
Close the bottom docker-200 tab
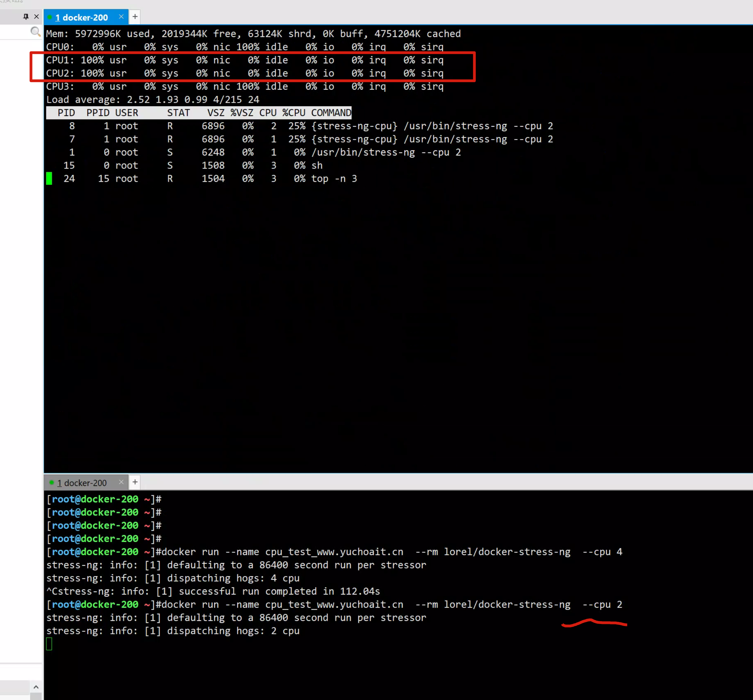(121, 482)
